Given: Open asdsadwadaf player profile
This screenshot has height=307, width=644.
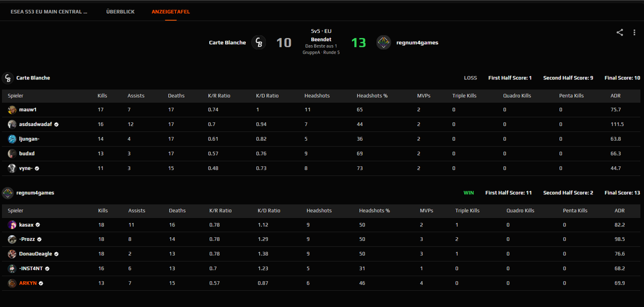Looking at the screenshot, I should click(x=35, y=124).
